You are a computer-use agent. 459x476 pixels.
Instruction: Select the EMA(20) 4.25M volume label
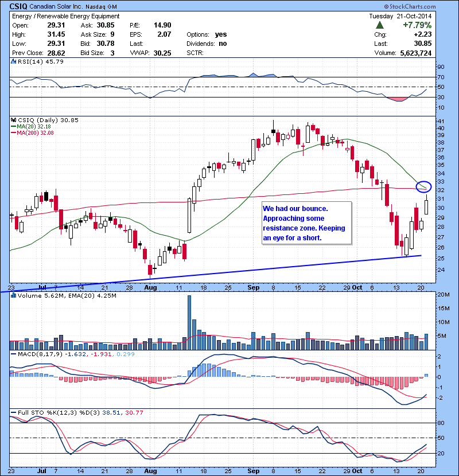click(92, 295)
